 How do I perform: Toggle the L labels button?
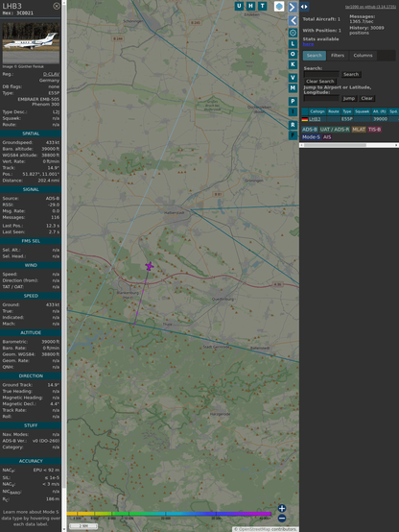click(293, 44)
